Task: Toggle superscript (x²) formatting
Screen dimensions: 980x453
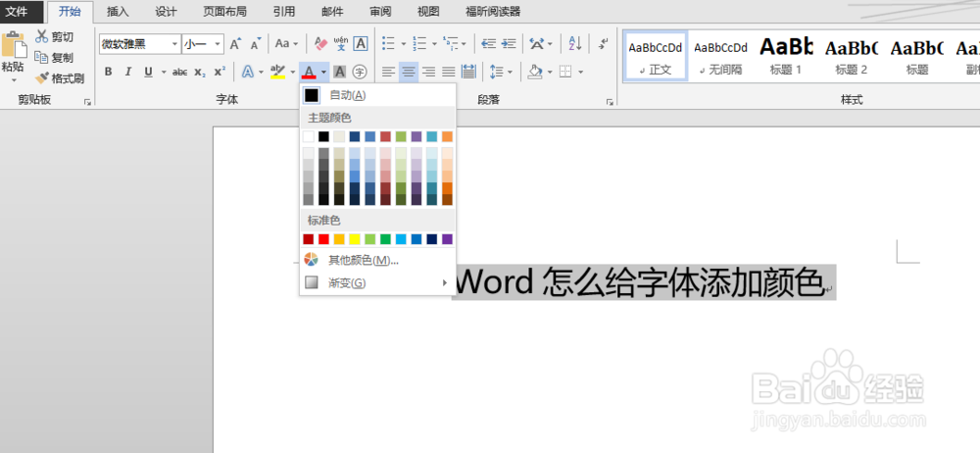Action: 220,72
